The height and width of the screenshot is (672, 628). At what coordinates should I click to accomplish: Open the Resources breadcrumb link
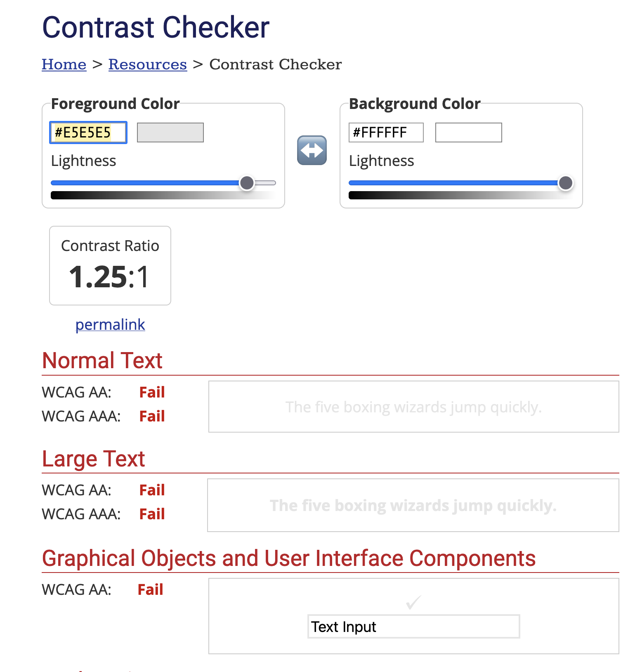coord(147,64)
